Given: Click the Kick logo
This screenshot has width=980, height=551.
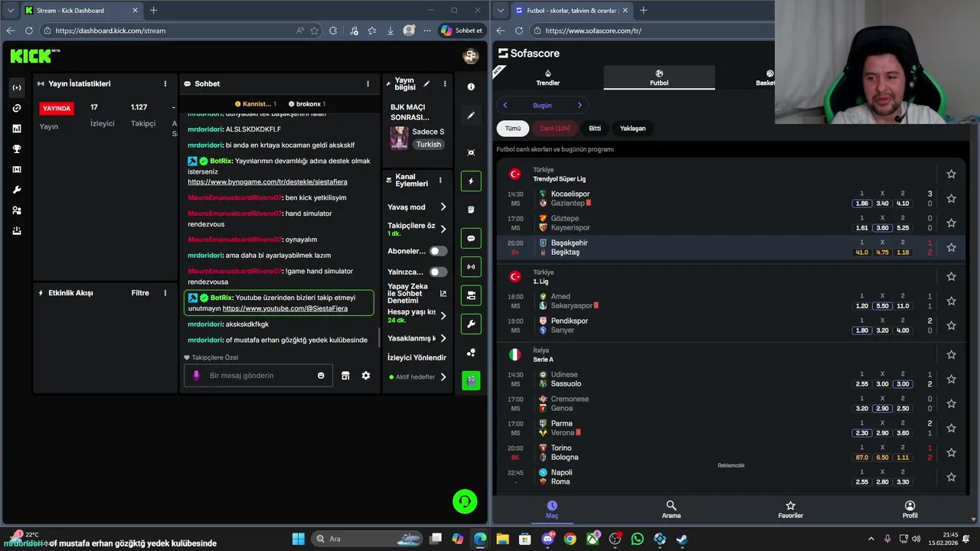Looking at the screenshot, I should pos(34,55).
